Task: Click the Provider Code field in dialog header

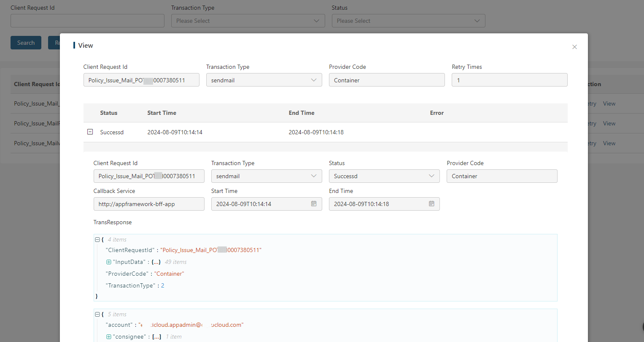Action: (x=386, y=80)
